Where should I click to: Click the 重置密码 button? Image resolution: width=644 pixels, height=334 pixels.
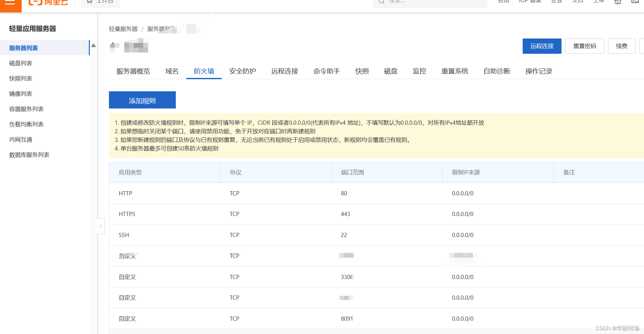pyautogui.click(x=584, y=46)
